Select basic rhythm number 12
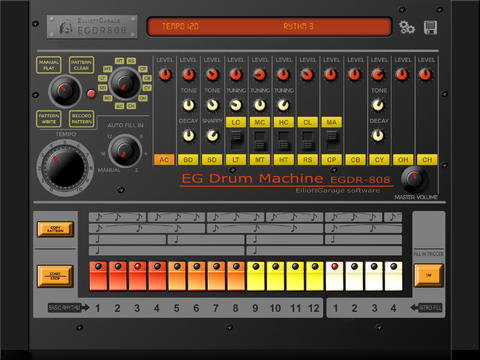 point(314,308)
